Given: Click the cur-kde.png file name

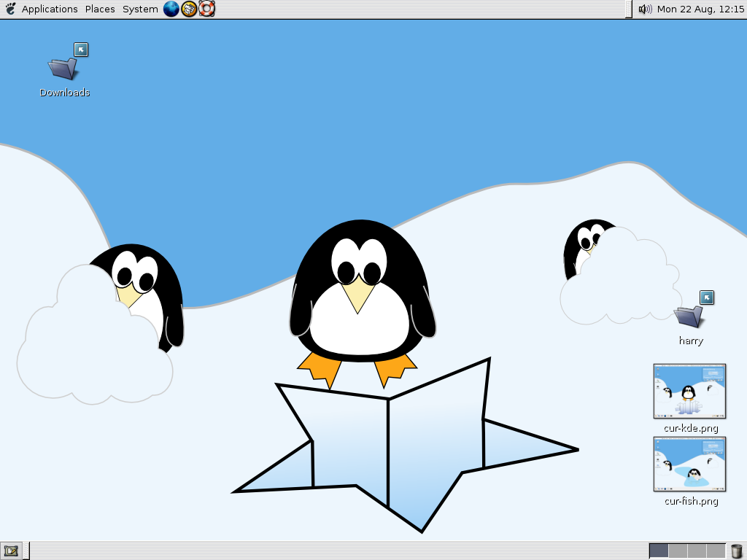Looking at the screenshot, I should point(691,428).
